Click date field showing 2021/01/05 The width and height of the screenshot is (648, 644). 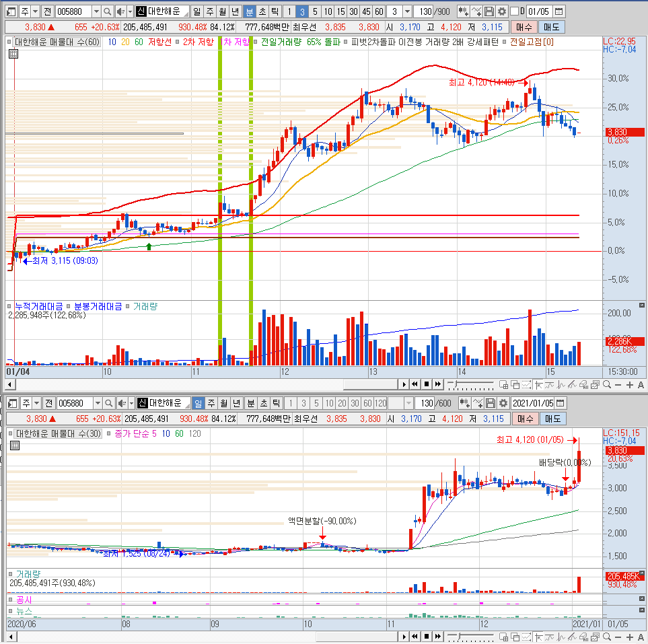click(533, 403)
